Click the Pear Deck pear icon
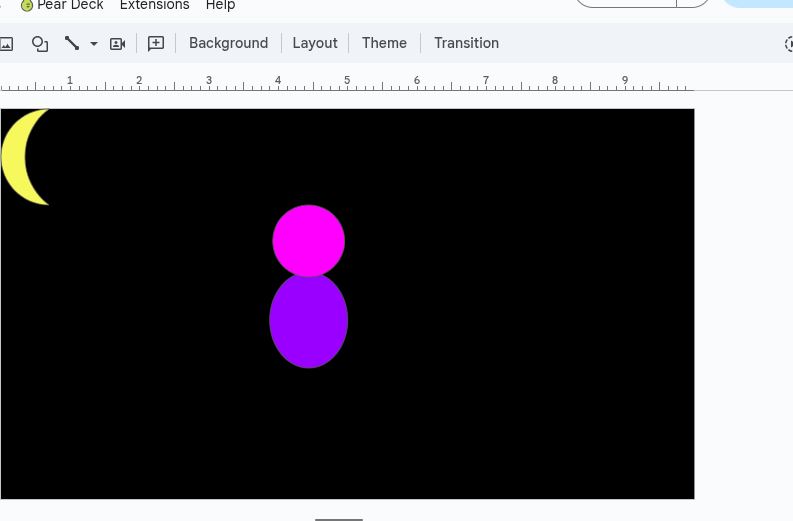 point(27,5)
